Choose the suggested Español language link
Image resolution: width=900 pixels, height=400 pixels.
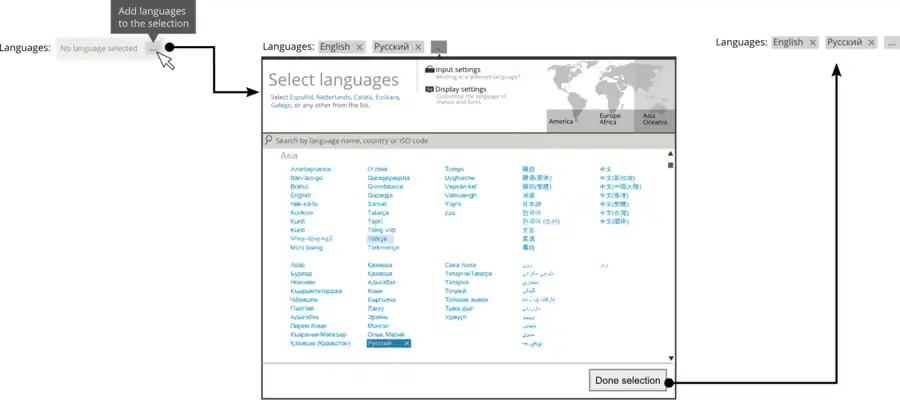pos(301,97)
